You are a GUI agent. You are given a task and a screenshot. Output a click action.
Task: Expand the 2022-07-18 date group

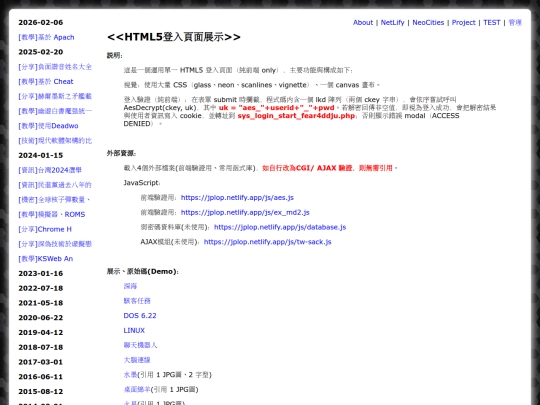[x=41, y=288]
